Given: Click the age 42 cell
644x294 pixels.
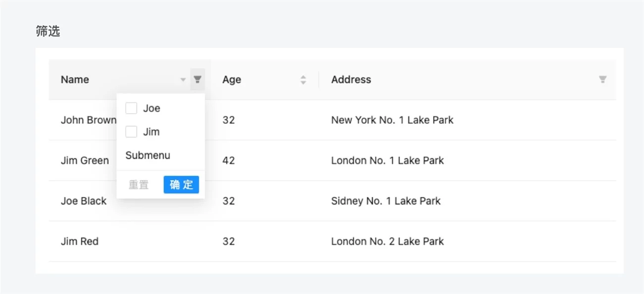Looking at the screenshot, I should (228, 161).
